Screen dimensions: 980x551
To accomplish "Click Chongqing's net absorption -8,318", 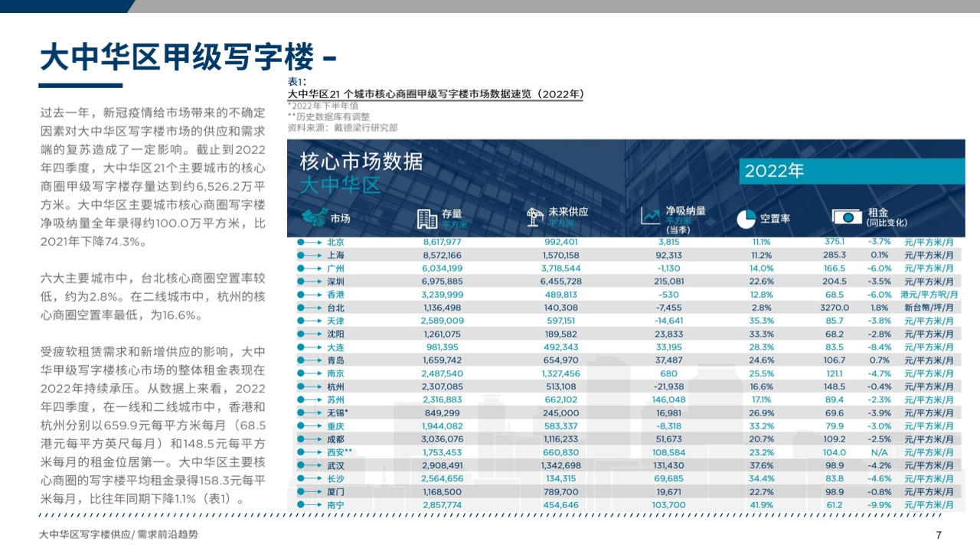I will tap(670, 426).
